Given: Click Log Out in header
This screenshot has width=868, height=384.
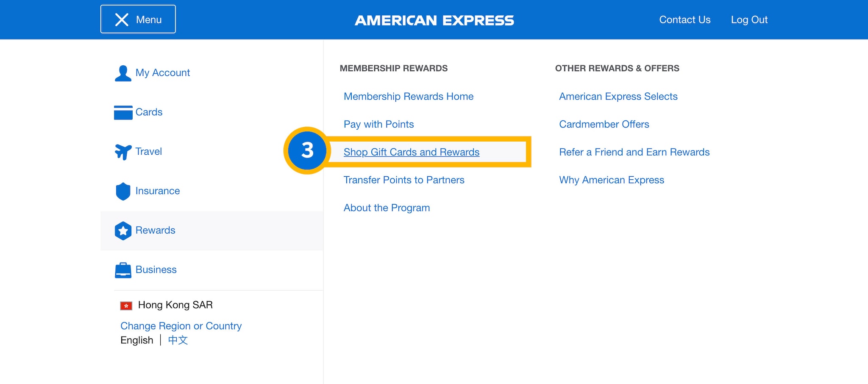Looking at the screenshot, I should pos(749,20).
